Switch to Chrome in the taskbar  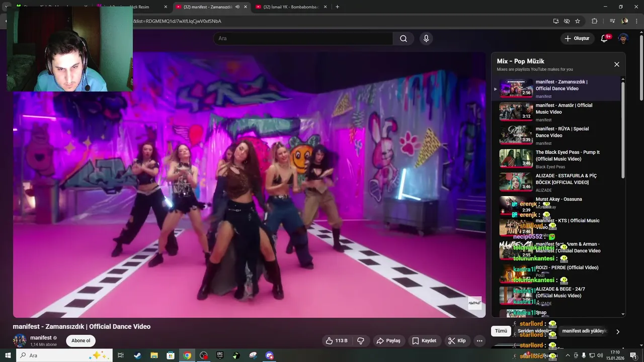pos(187,355)
